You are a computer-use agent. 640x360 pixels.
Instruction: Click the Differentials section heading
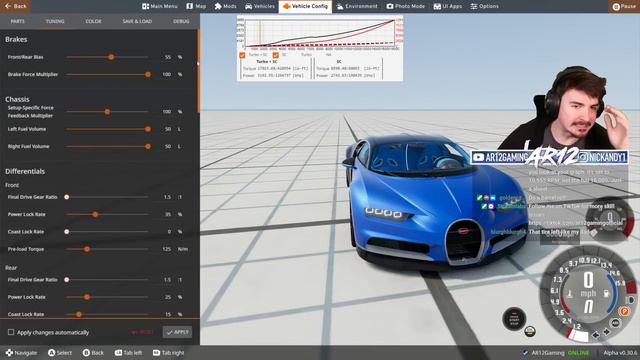25,171
